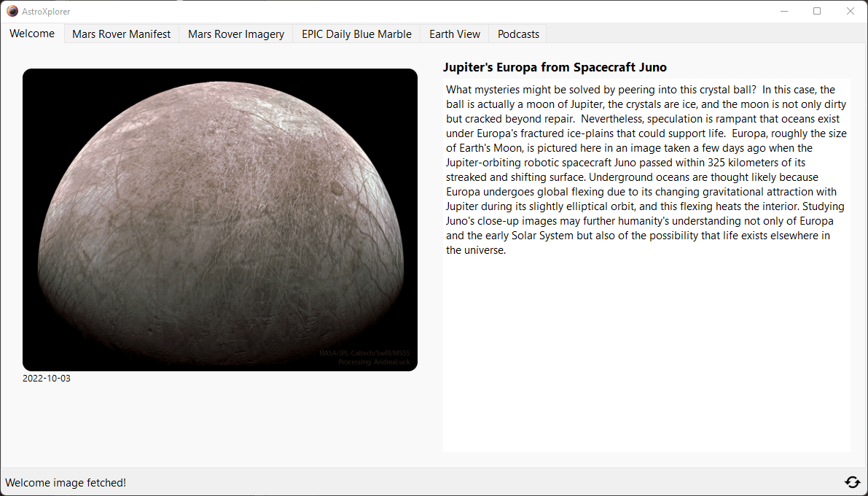The image size is (868, 496).
Task: Select the EPIC Daily Blue Marble tab
Action: coord(356,34)
